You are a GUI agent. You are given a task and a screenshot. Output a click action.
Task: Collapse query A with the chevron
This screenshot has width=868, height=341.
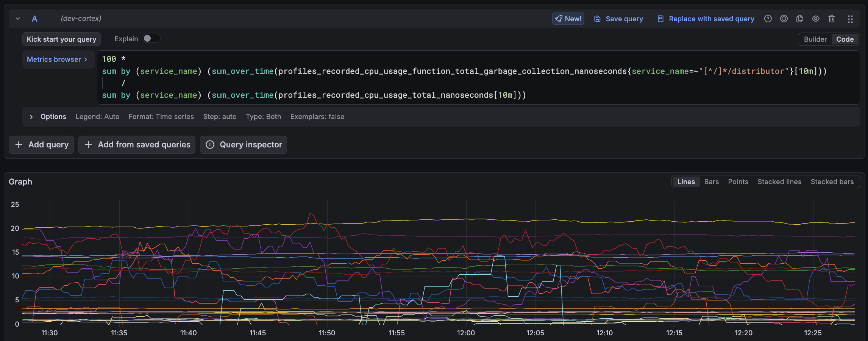pos(17,18)
